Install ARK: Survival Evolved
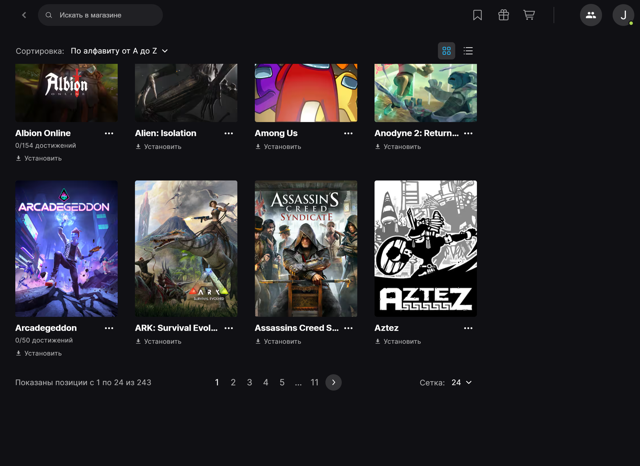 158,342
